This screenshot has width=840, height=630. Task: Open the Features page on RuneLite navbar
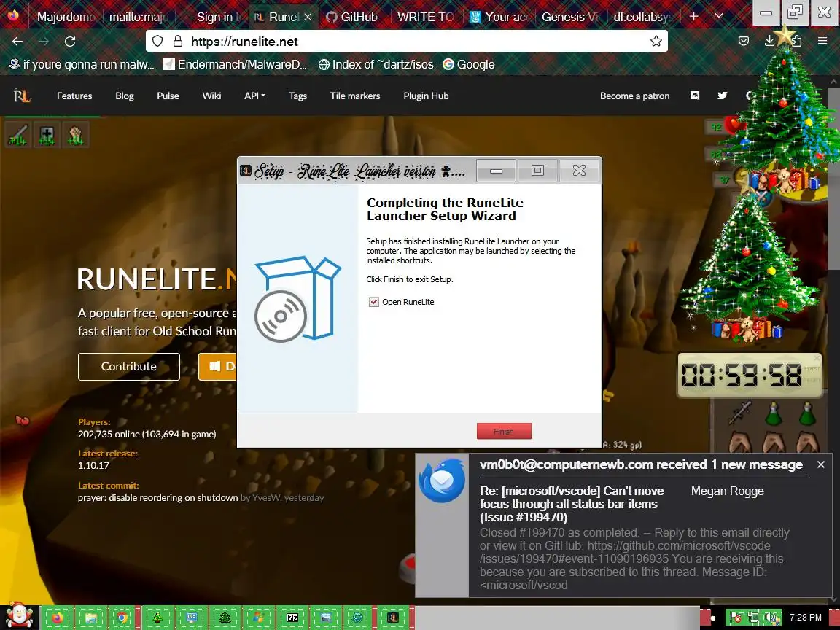click(74, 96)
